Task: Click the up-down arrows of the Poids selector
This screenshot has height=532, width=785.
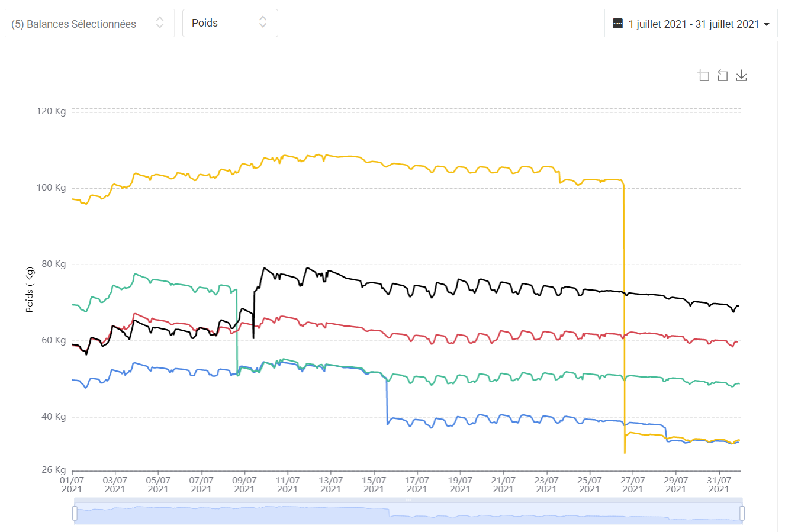Action: point(263,22)
